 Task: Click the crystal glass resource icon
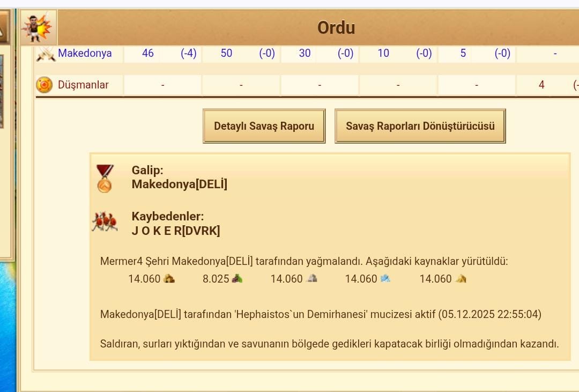(x=385, y=278)
